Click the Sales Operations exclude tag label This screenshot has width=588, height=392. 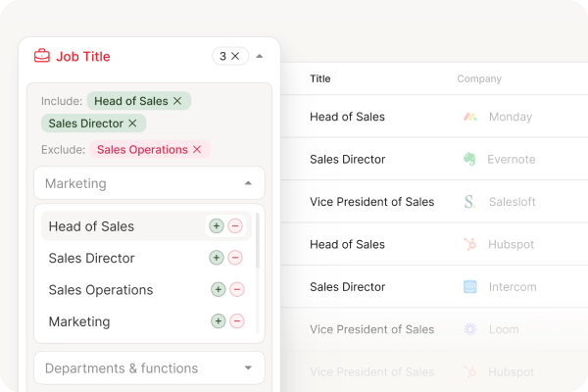pos(142,149)
